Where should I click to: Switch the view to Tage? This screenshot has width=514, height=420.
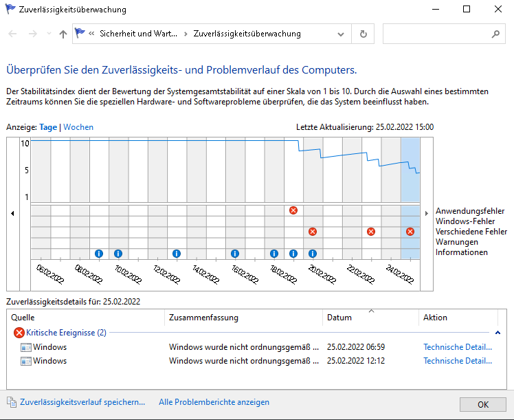[x=48, y=127]
